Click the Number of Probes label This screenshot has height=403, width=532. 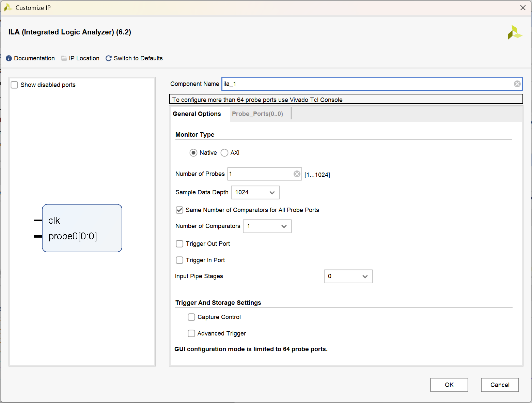(x=200, y=174)
